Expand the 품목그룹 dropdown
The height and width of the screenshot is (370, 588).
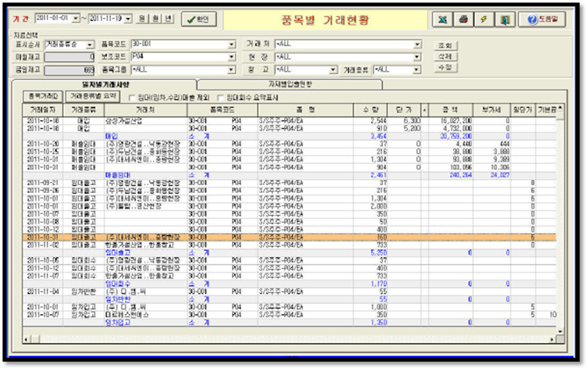click(x=232, y=70)
